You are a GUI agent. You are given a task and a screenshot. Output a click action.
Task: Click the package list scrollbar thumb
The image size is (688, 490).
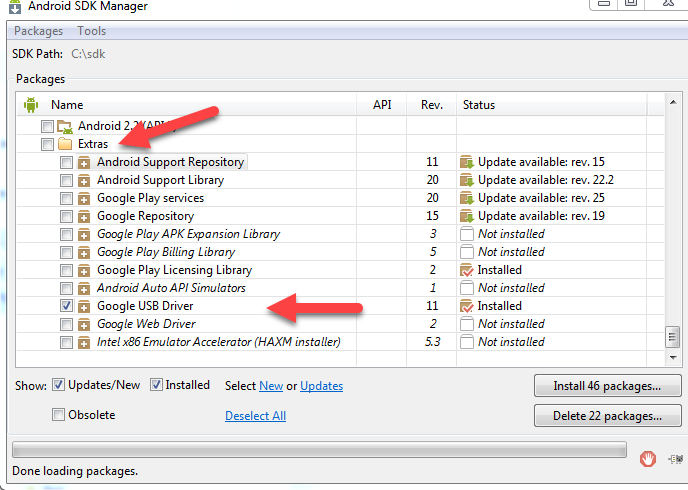click(x=673, y=337)
